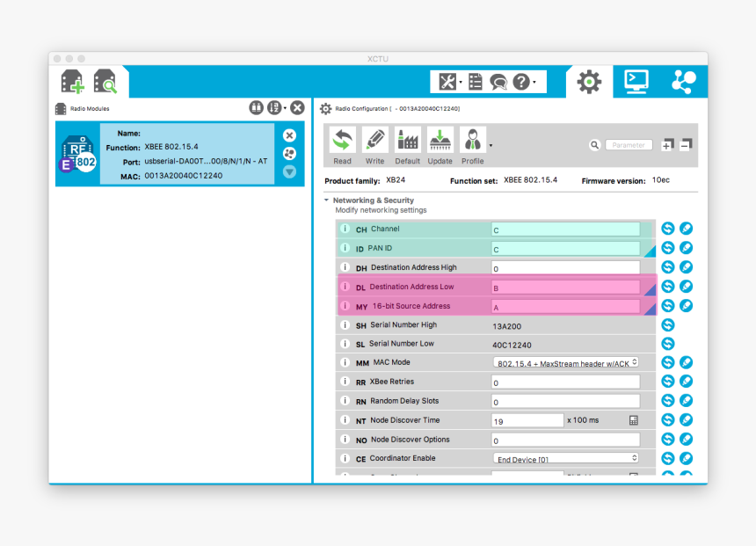Refresh Destination Address High setting
This screenshot has width=756, height=546.
pyautogui.click(x=668, y=266)
